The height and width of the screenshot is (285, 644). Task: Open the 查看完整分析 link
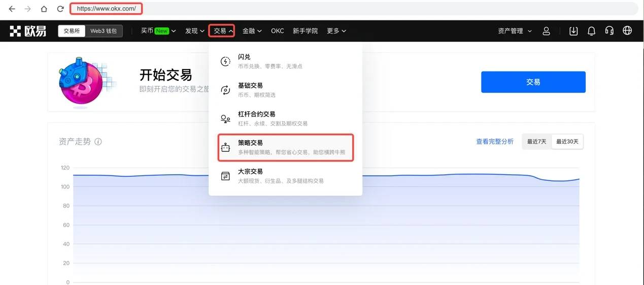(x=495, y=141)
